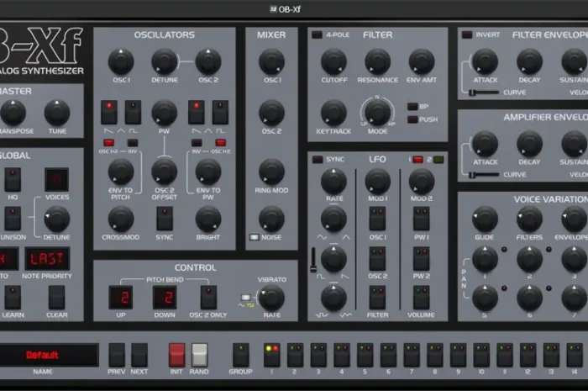
Task: Click the master TUNE knob
Action: tap(57, 113)
